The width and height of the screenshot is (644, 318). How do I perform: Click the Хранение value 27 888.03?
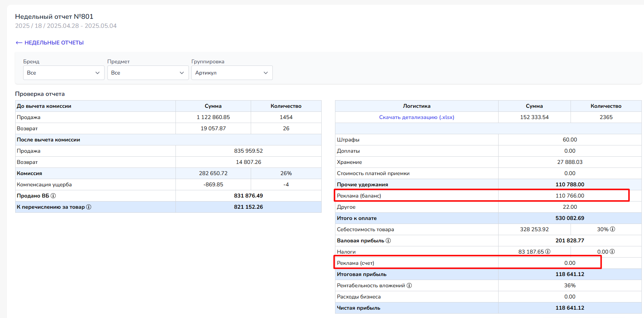570,162
